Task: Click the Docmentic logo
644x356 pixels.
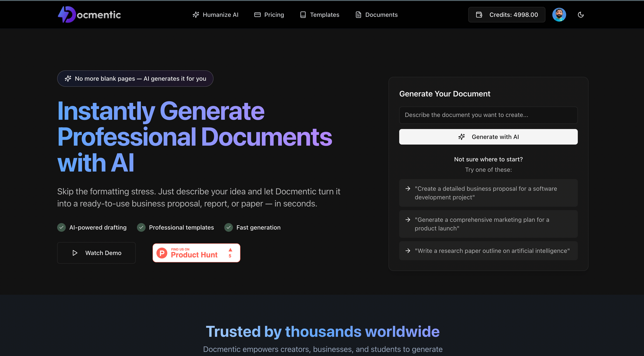Action: click(89, 14)
